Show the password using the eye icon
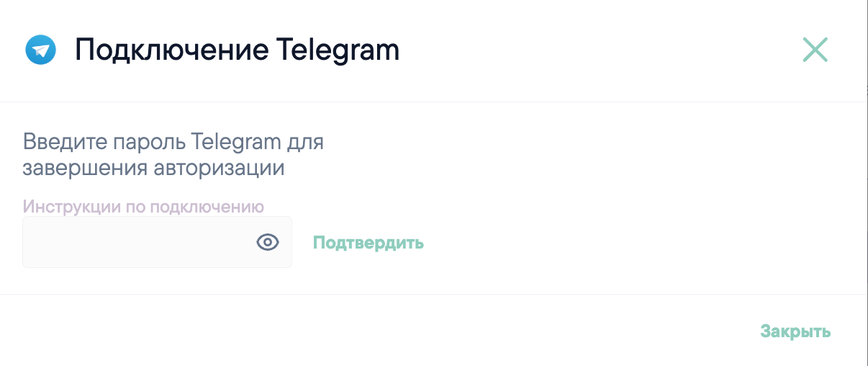 268,243
